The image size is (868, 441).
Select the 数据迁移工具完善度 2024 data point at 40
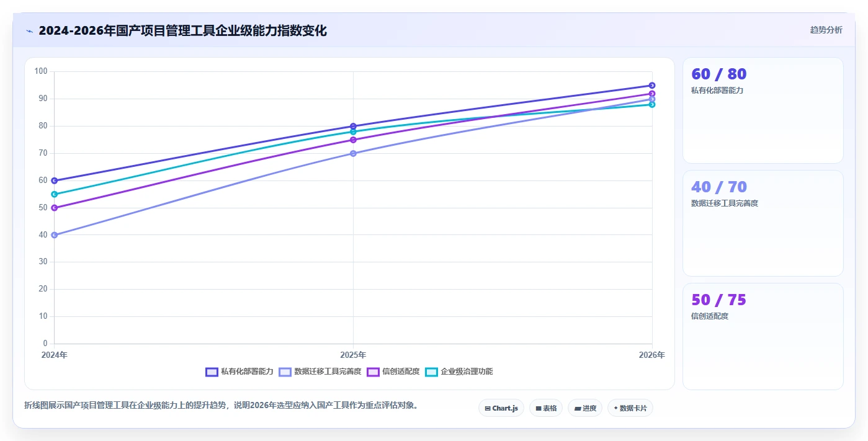pos(55,235)
